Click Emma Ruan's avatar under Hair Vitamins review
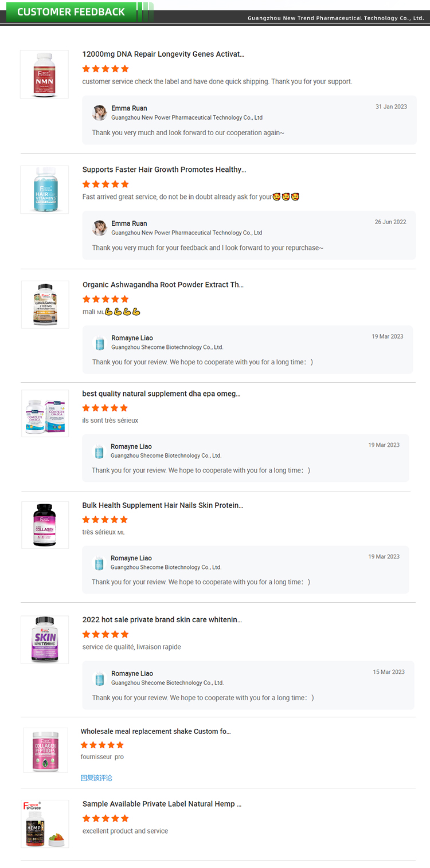This screenshot has width=430, height=868. (99, 227)
